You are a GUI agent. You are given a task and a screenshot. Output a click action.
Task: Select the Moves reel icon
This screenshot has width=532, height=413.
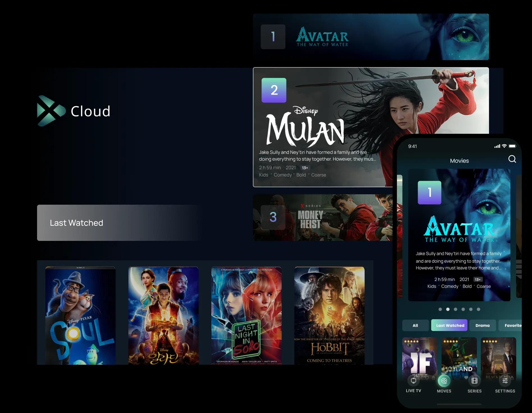tap(444, 381)
